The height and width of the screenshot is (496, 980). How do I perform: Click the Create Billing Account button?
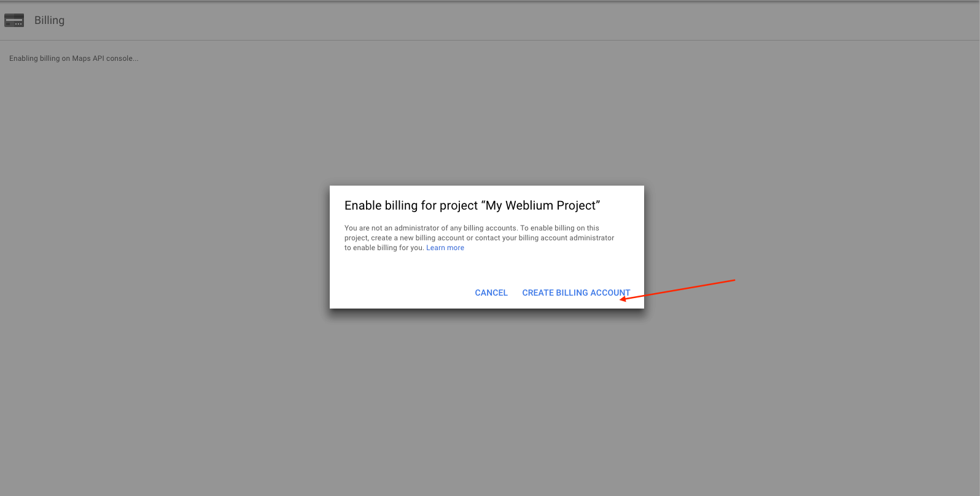576,293
